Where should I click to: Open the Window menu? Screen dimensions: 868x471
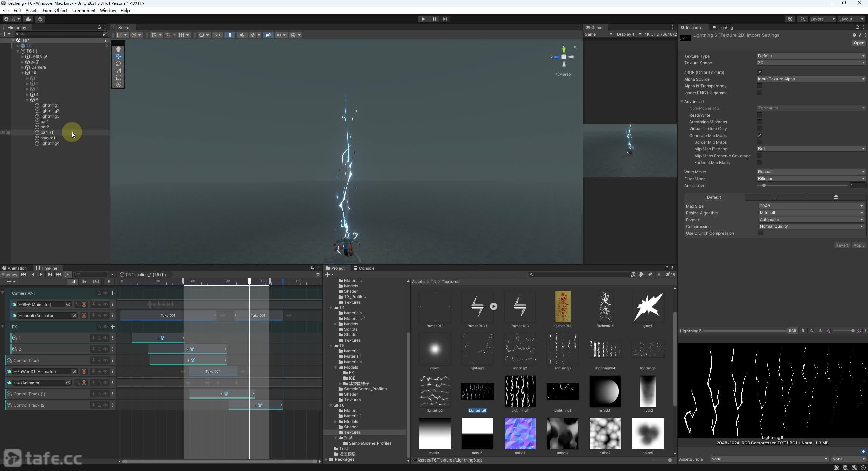(x=108, y=11)
